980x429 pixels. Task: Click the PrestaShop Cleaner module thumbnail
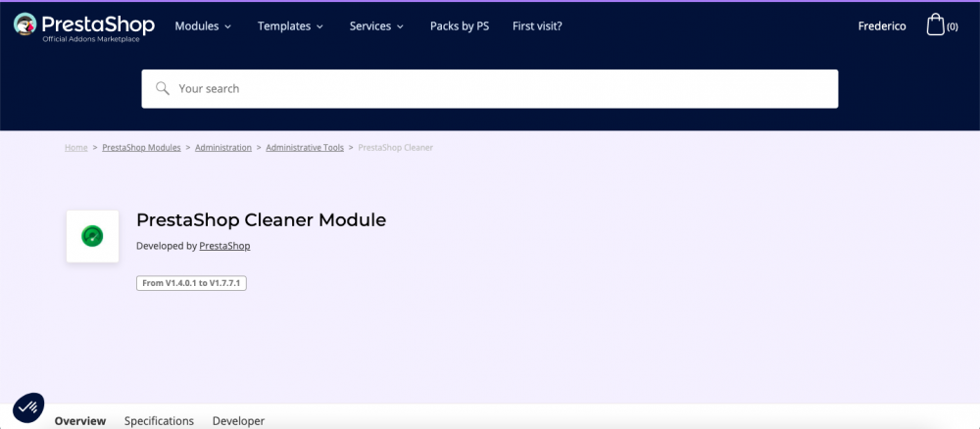pos(92,236)
